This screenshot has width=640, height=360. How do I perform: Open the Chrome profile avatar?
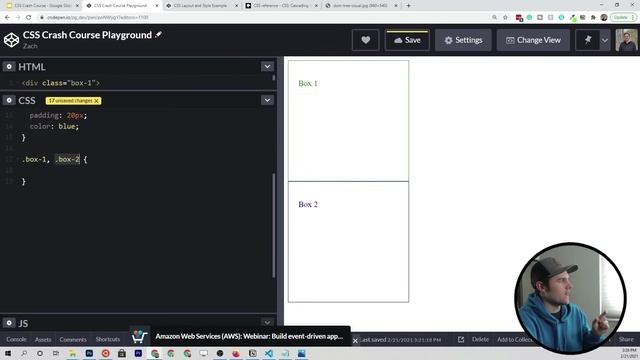tap(604, 18)
